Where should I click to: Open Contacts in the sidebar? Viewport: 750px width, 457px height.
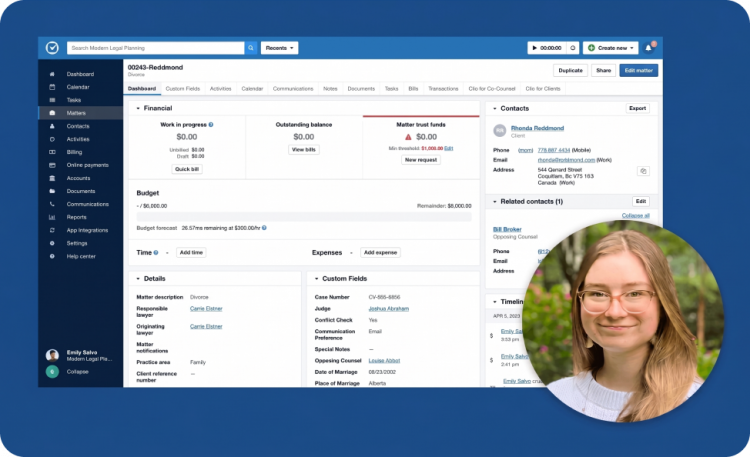(x=80, y=126)
